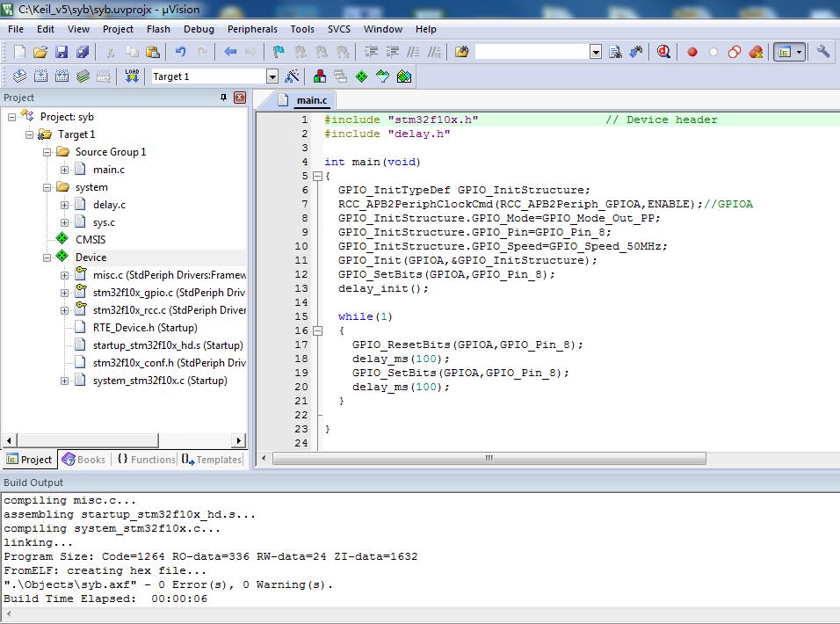Screen dimensions: 840x624
Task: Open the Target 1 selector dropdown
Action: (x=272, y=76)
